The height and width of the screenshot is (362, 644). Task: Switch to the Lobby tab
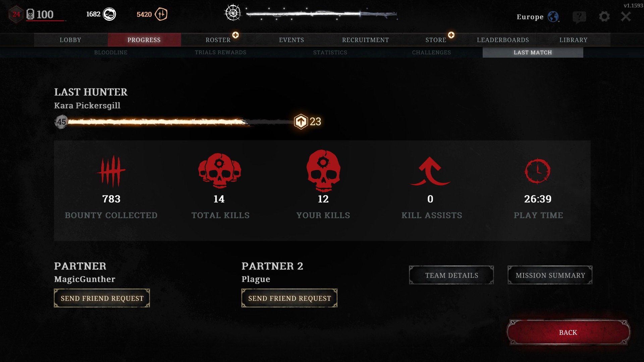[70, 40]
